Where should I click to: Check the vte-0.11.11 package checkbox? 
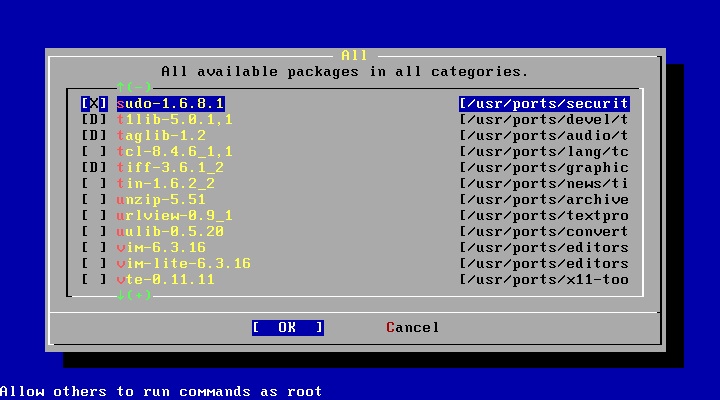[x=94, y=280]
